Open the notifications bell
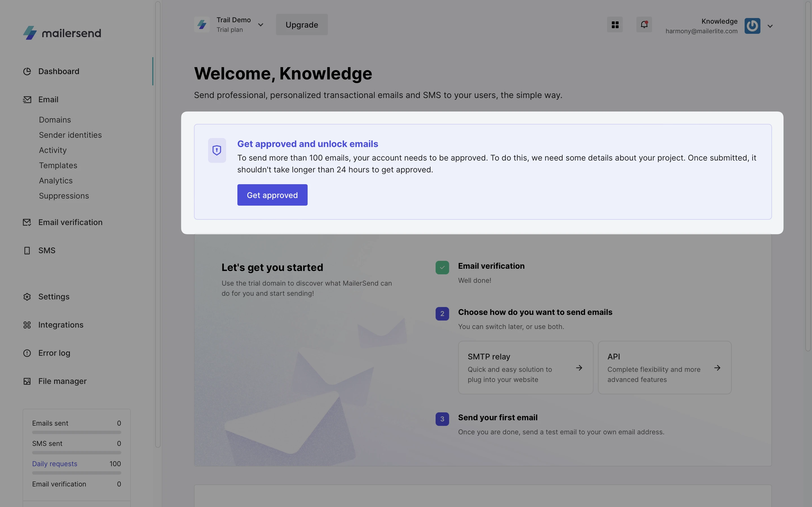The width and height of the screenshot is (812, 507). tap(644, 25)
